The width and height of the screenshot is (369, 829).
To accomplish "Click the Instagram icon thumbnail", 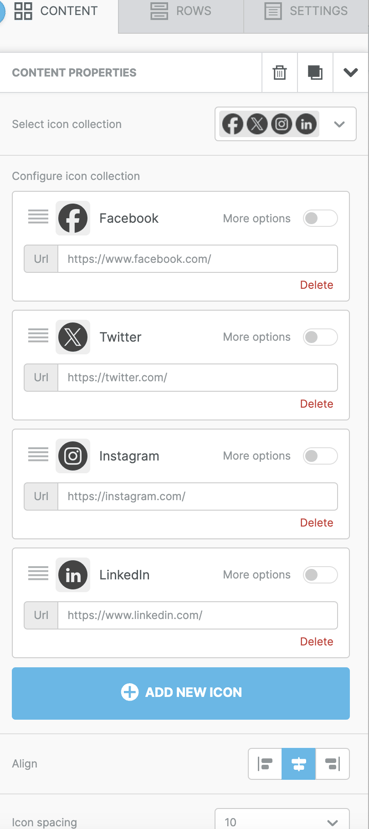I will pyautogui.click(x=73, y=456).
